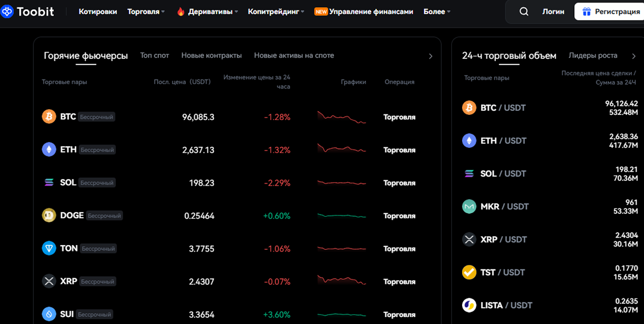
Task: Click the DOGE coin icon
Action: click(x=49, y=216)
